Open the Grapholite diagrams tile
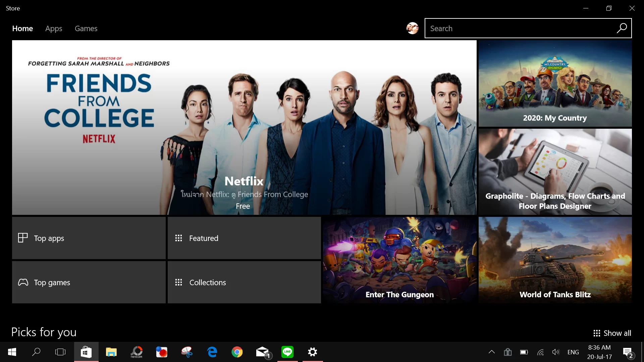 point(555,172)
